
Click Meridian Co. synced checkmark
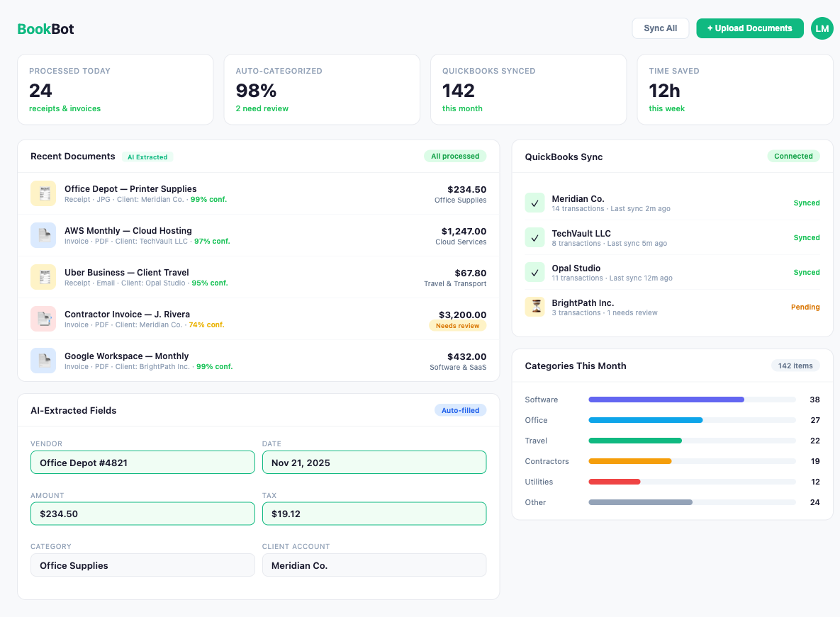click(x=534, y=203)
